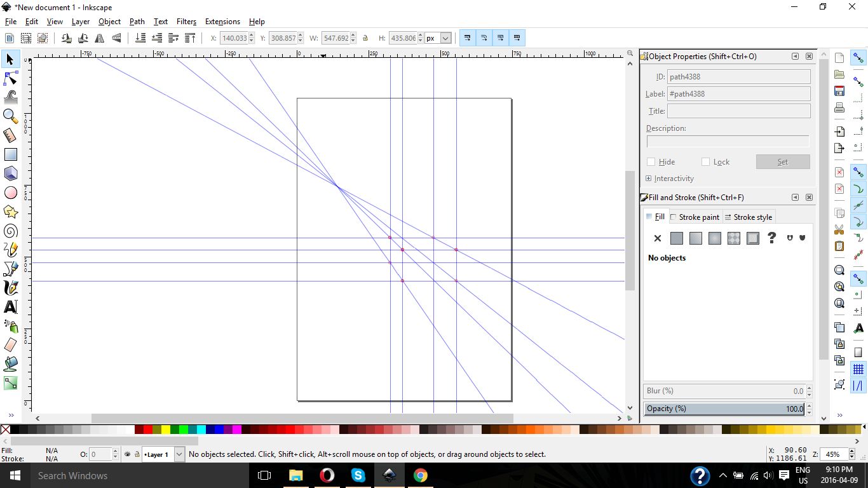Click the X coordinate input field
The image size is (868, 488).
(x=234, y=37)
